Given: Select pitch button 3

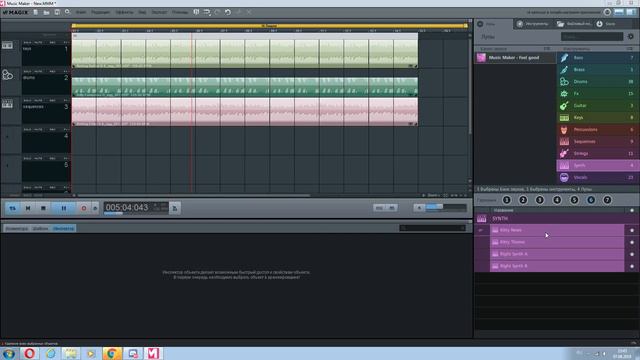Looking at the screenshot, I should (x=540, y=200).
